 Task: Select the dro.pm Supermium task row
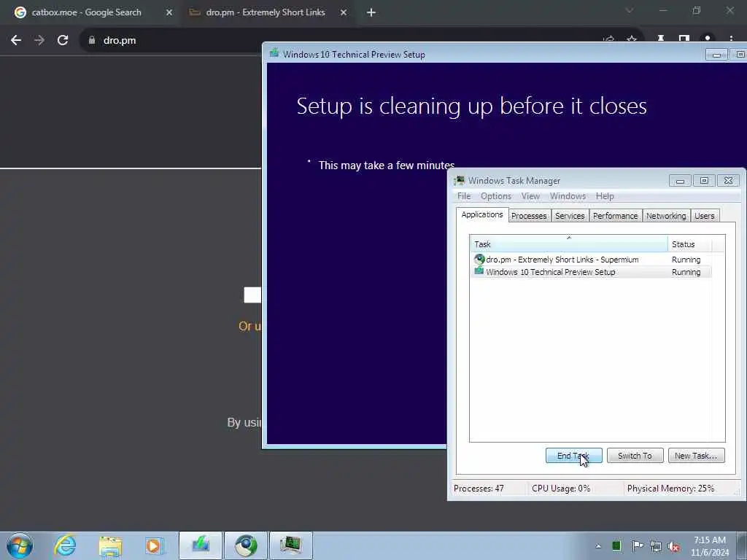pos(591,260)
